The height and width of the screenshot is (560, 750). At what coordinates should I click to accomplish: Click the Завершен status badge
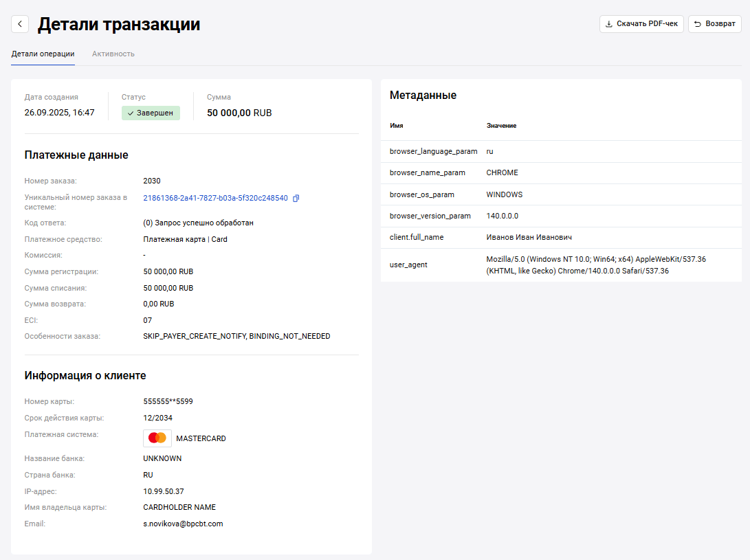(151, 113)
